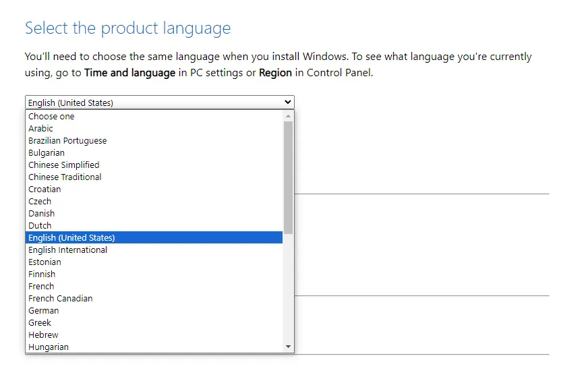Choose Greek from the list
588x381 pixels.
point(154,322)
